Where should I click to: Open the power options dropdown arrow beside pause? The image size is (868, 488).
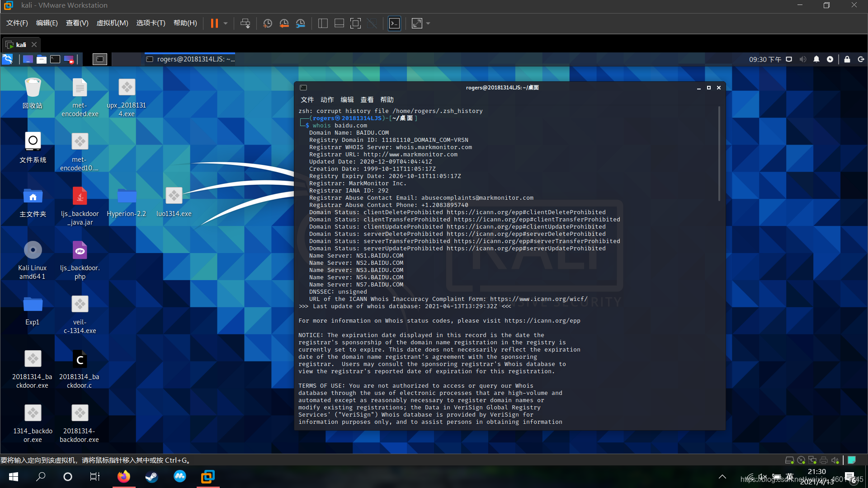coord(225,23)
